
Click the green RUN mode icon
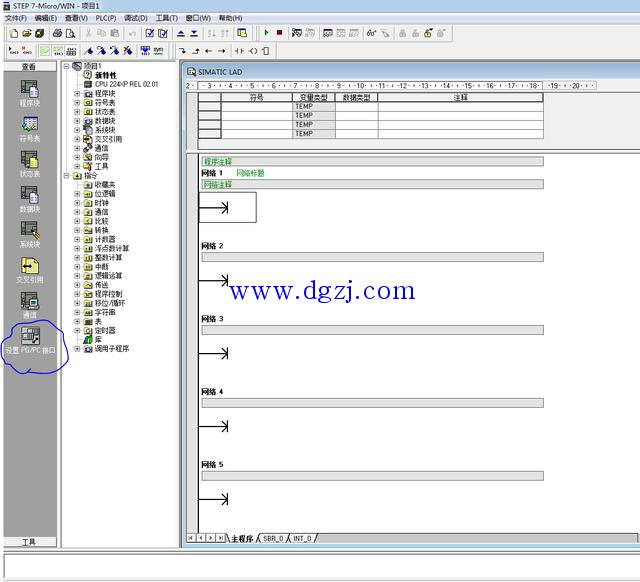tap(266, 33)
